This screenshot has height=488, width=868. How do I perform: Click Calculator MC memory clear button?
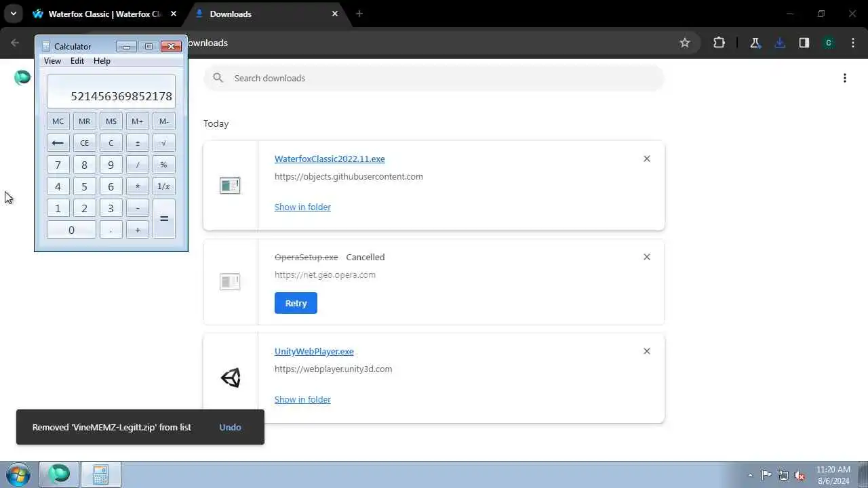58,121
